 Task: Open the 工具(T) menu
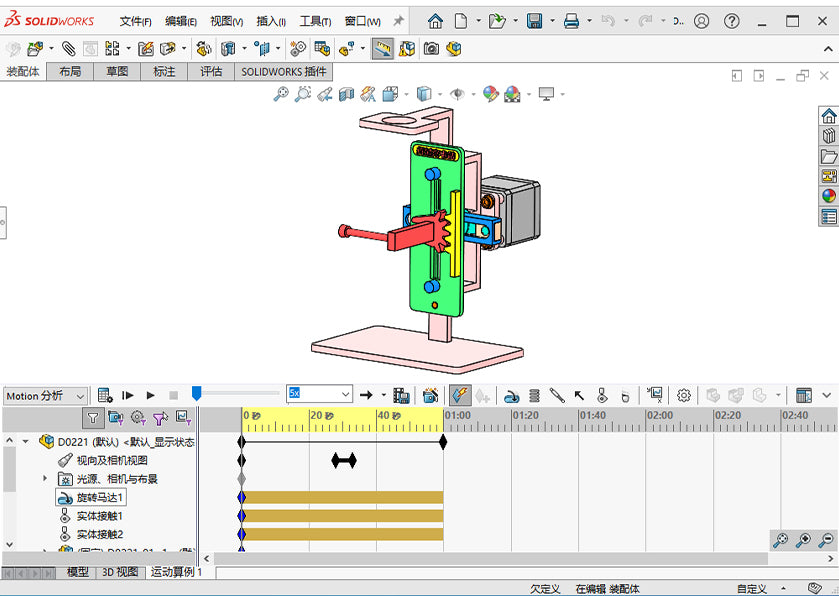(315, 21)
